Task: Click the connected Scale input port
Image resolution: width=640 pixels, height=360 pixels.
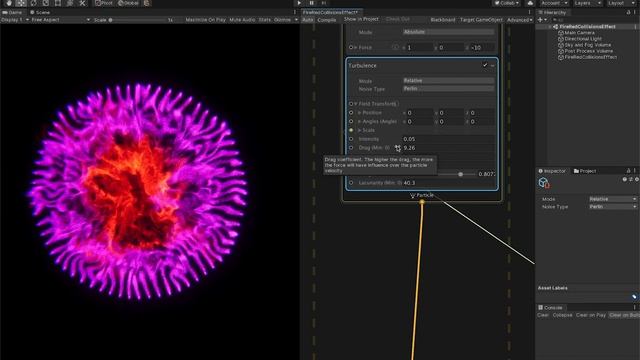Action: [351, 130]
